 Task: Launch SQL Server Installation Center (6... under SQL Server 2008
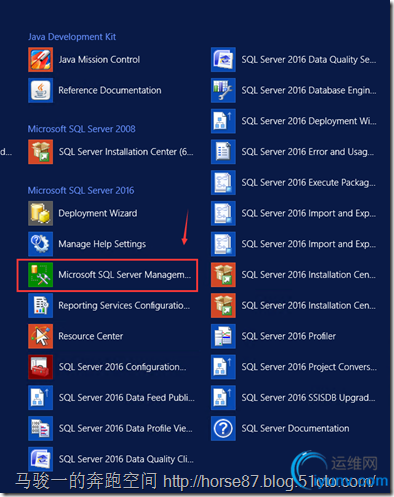[x=111, y=152]
